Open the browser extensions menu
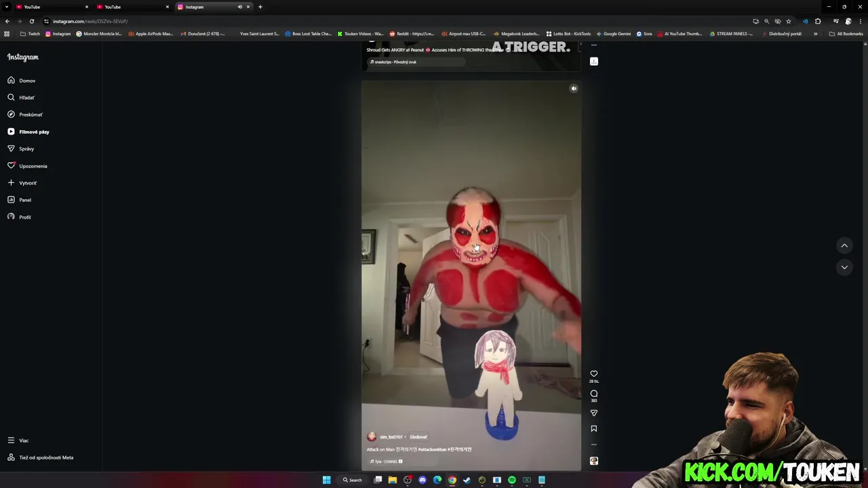Viewport: 868px width, 488px height. (818, 21)
